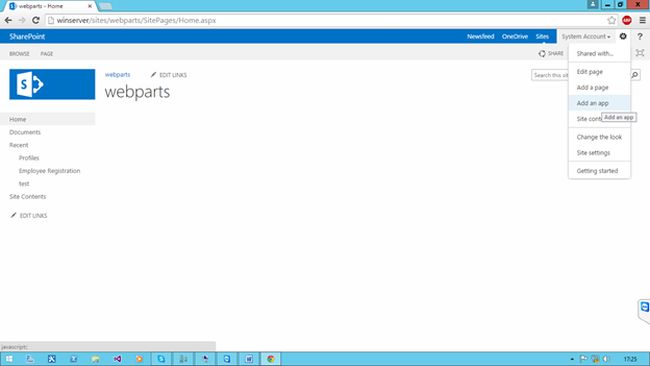Open Skype from the taskbar

161,359
